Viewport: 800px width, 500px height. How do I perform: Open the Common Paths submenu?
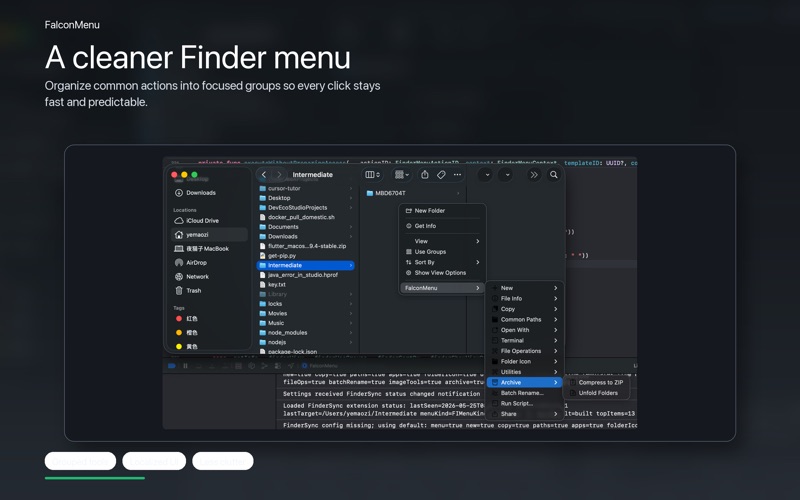[524, 319]
